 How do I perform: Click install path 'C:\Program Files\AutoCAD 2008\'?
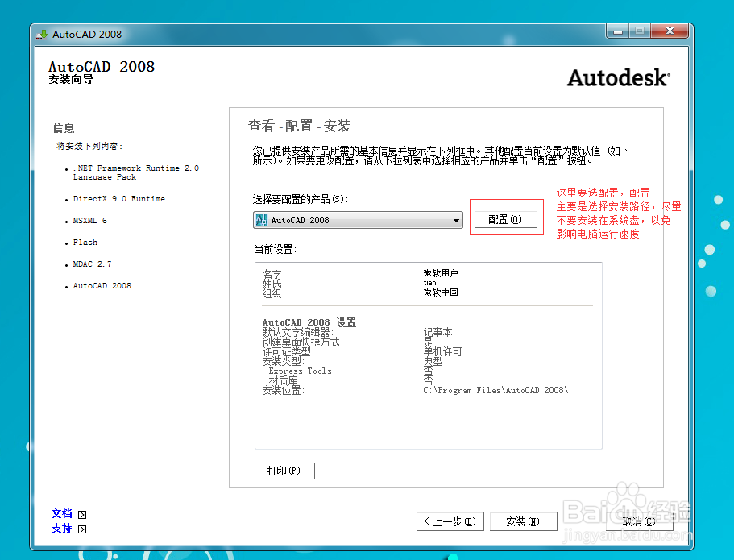coord(496,390)
